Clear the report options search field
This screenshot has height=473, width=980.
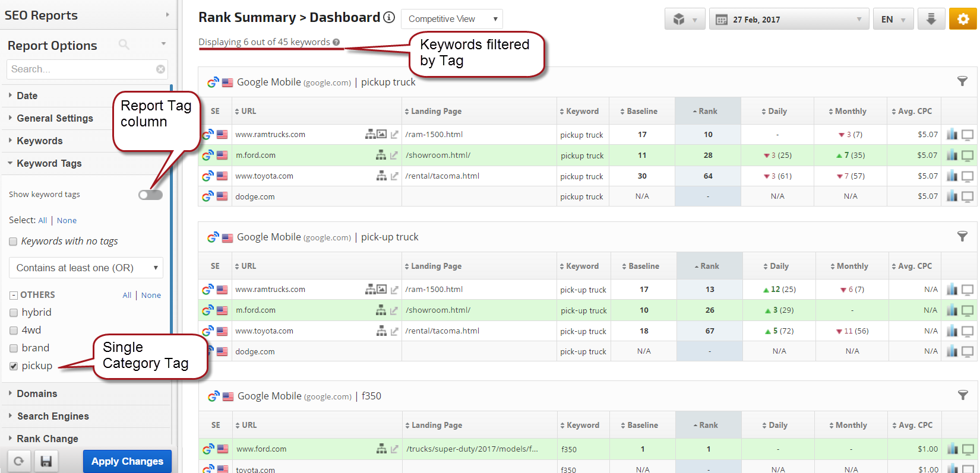click(x=160, y=69)
